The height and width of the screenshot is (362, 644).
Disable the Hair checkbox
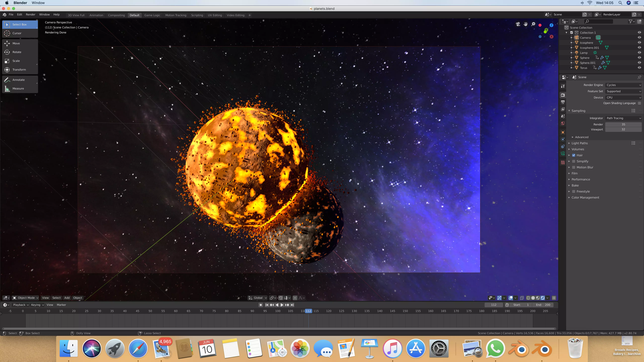[x=574, y=155]
